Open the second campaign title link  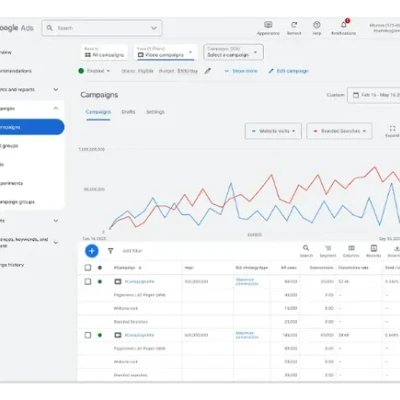pos(140,335)
